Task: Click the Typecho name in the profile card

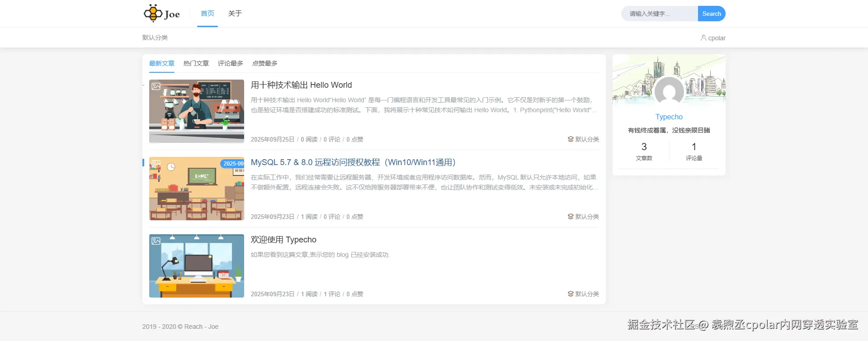Action: [x=669, y=117]
